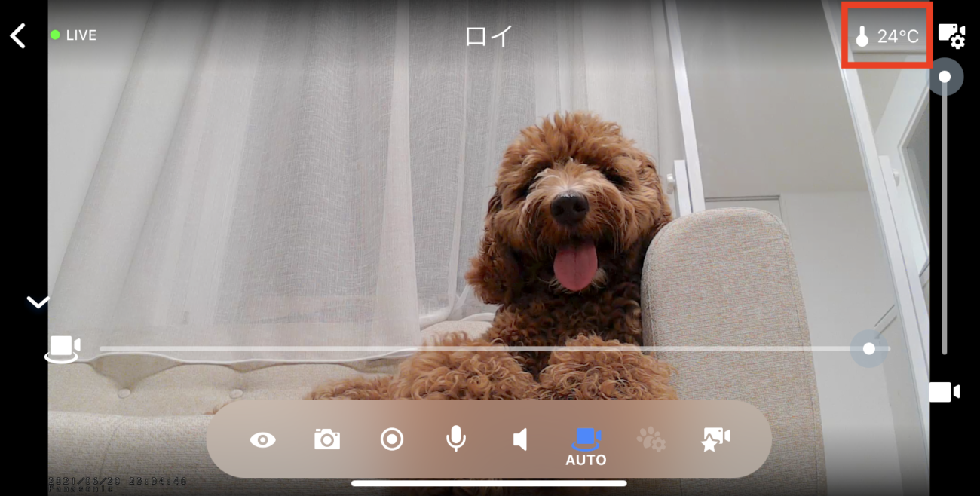Open pet detection paw settings

pyautogui.click(x=651, y=439)
